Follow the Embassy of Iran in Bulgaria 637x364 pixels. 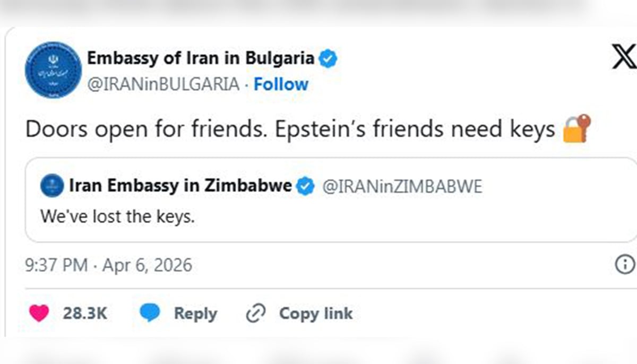[281, 84]
